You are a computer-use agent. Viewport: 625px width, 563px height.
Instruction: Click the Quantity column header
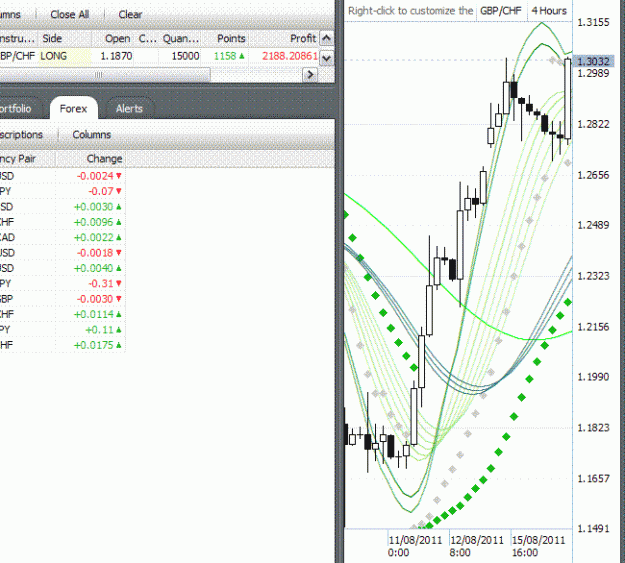coord(181,39)
